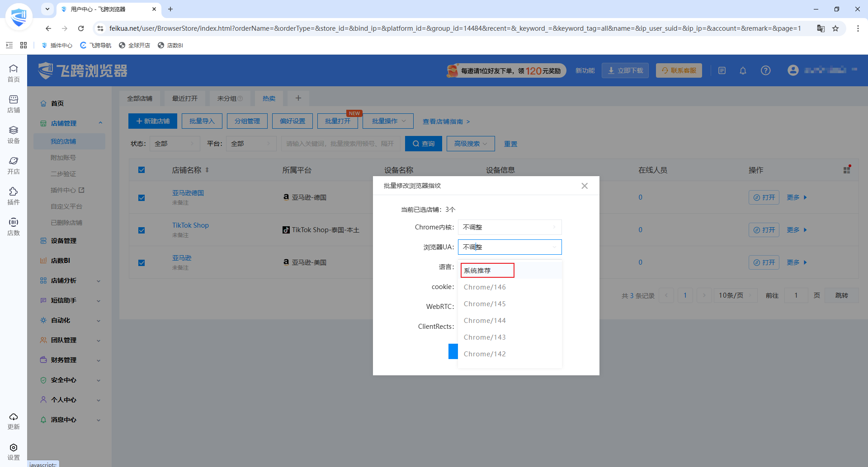Open the 批量操作 dropdown
This screenshot has width=868, height=467.
[388, 121]
